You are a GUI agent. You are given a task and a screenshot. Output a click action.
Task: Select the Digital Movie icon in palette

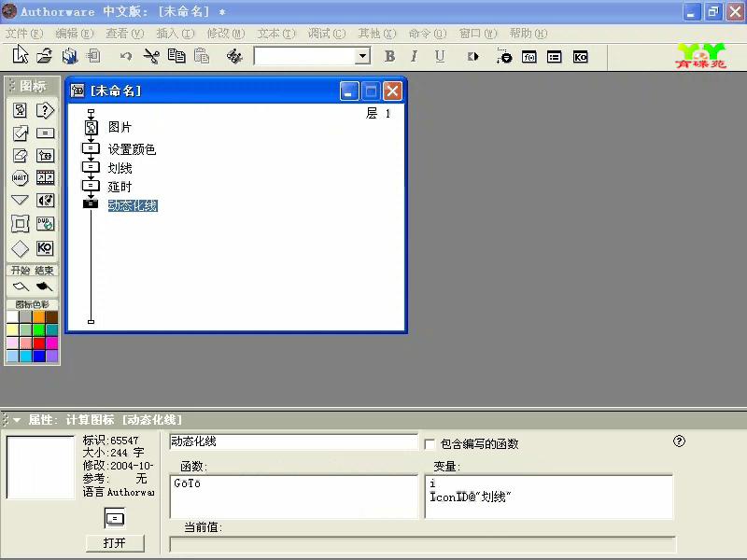(x=45, y=177)
